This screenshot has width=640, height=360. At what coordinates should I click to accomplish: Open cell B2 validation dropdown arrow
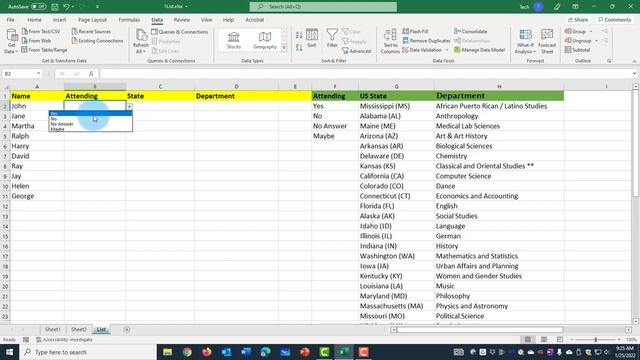(x=129, y=106)
